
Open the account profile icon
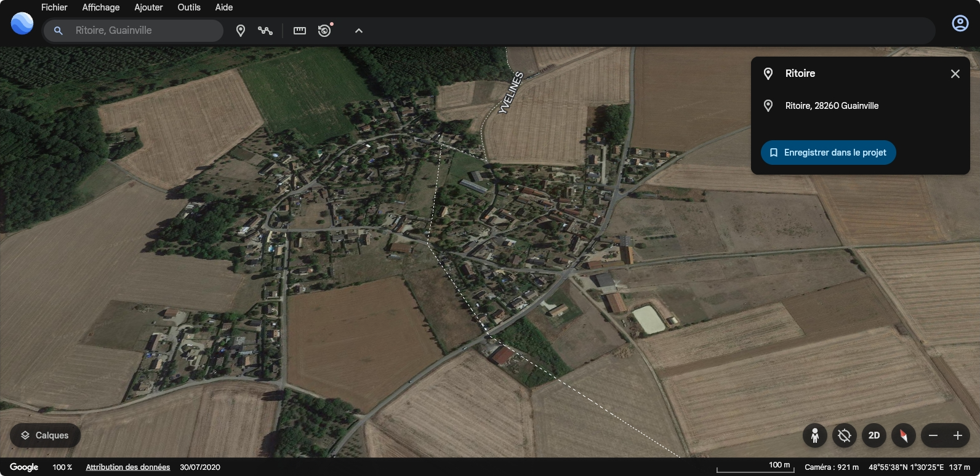click(960, 23)
